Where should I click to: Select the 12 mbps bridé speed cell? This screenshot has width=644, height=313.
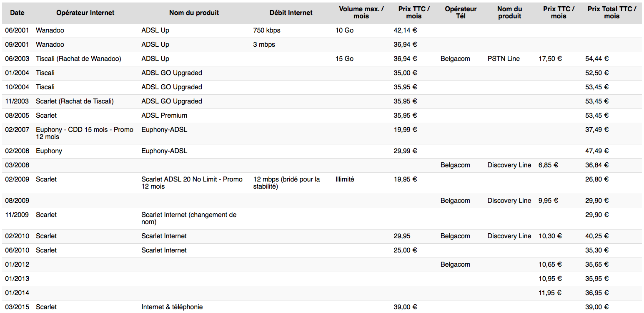[287, 183]
